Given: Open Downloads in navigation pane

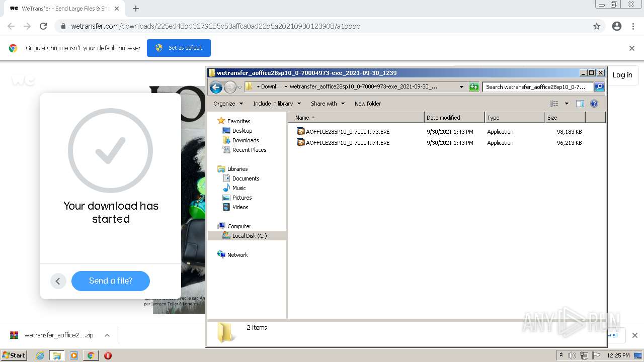Looking at the screenshot, I should pyautogui.click(x=246, y=140).
